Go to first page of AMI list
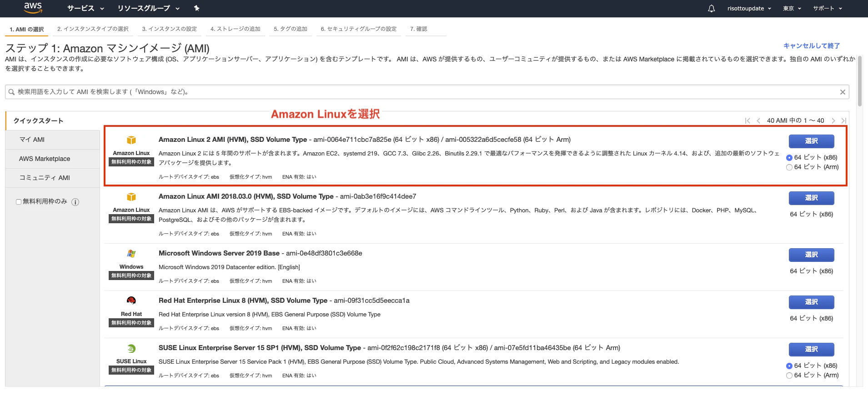868x411 pixels. pyautogui.click(x=748, y=120)
